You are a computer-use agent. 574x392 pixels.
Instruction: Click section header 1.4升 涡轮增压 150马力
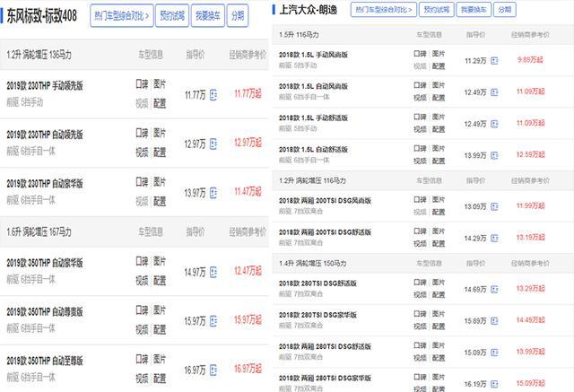tap(313, 263)
